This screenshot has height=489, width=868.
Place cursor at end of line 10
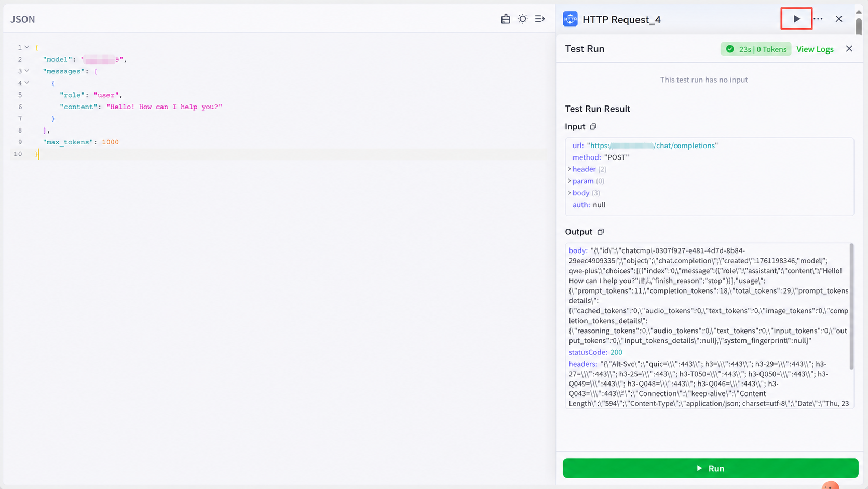pos(39,154)
